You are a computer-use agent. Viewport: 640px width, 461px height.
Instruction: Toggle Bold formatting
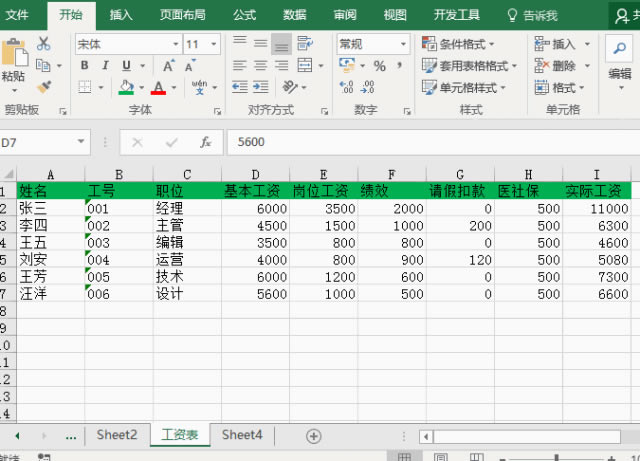tap(84, 66)
